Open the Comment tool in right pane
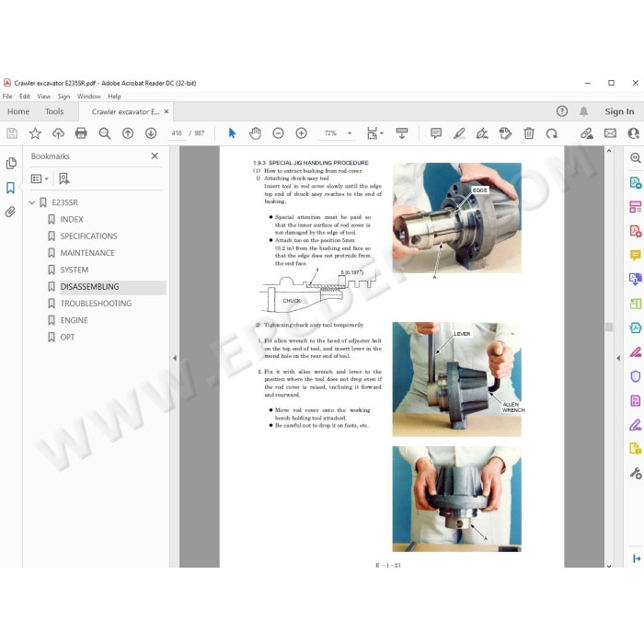Image resolution: width=644 pixels, height=644 pixels. [636, 256]
